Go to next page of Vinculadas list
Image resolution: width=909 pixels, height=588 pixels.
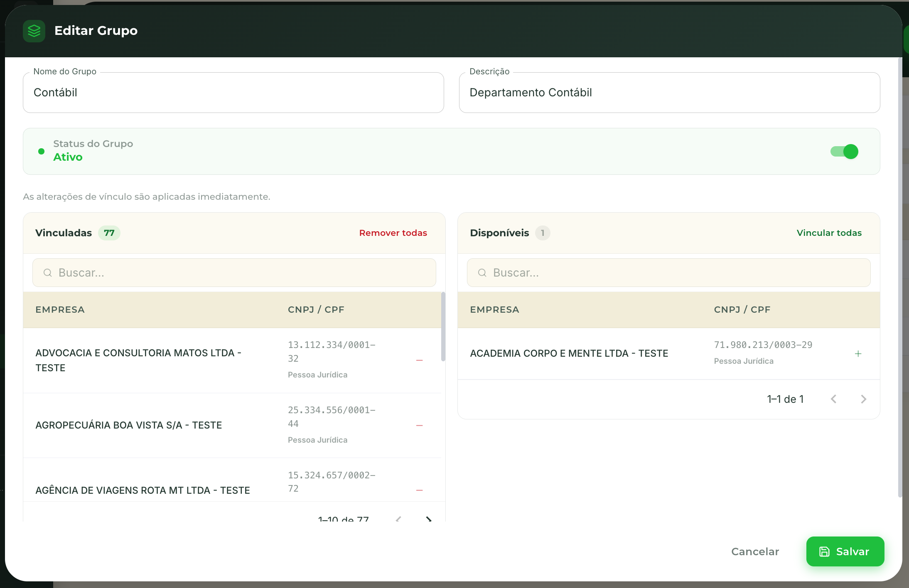[428, 519]
